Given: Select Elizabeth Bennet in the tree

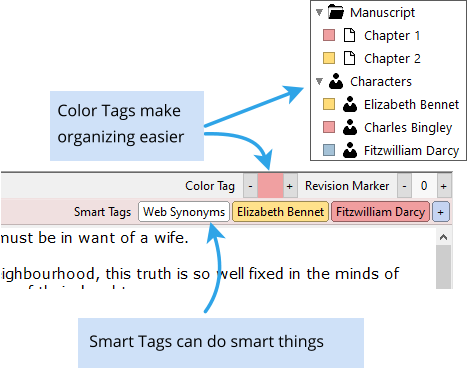Looking at the screenshot, I should (x=411, y=104).
